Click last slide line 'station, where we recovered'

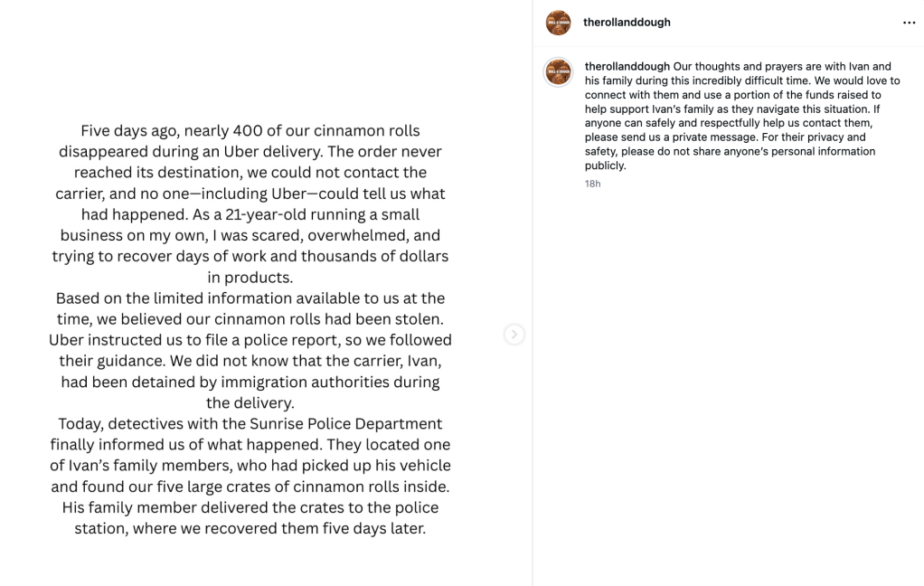point(250,528)
